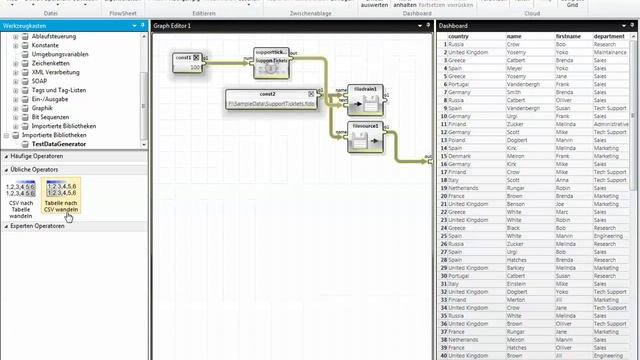The width and height of the screenshot is (640, 360).
Task: Expand the Graphik tree node
Action: (16, 108)
